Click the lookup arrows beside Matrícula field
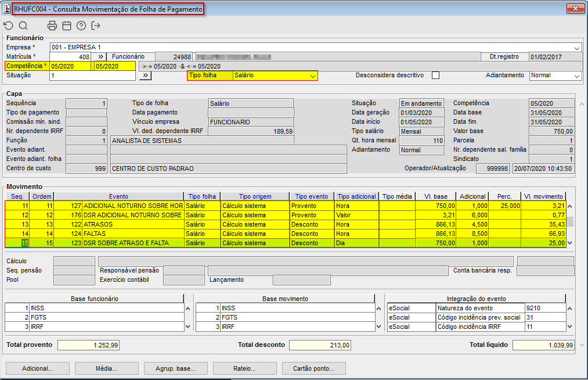Viewport: 588px width, 380px height. pyautogui.click(x=99, y=57)
